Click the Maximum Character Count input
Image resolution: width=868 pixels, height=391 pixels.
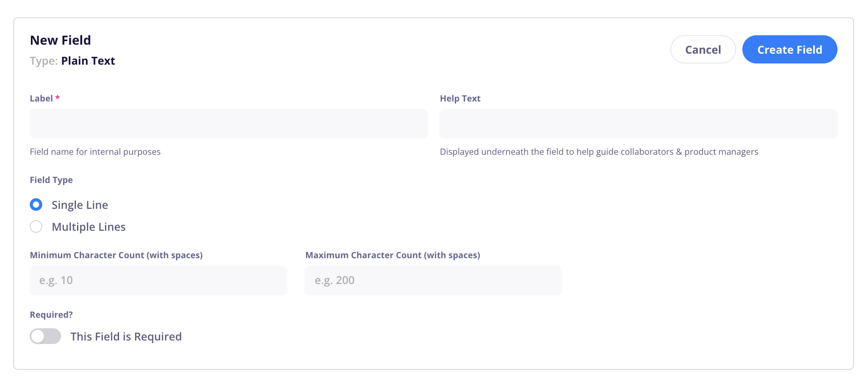[434, 280]
